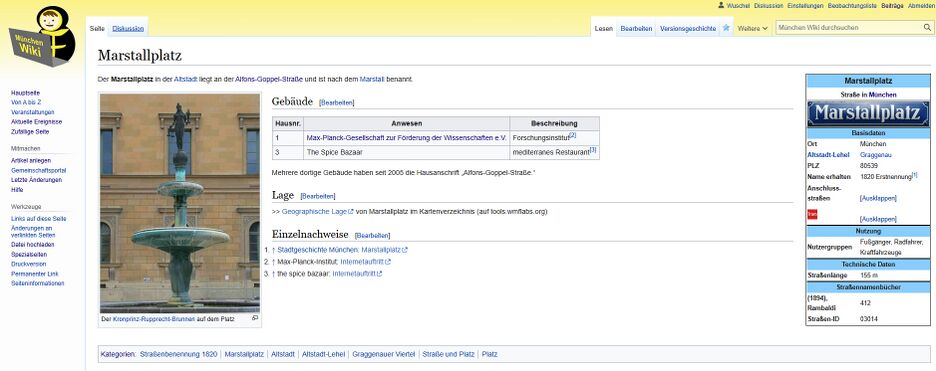Open Von A bis Z sidebar link
Image resolution: width=936 pixels, height=371 pixels.
coord(26,103)
